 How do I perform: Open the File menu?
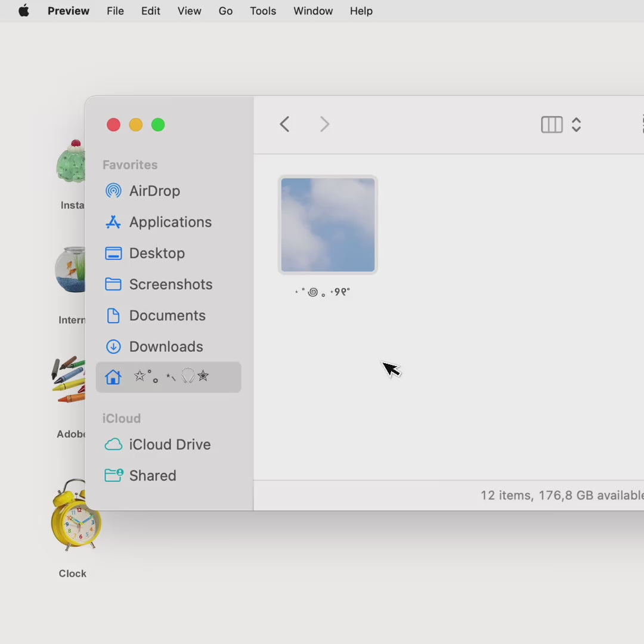coord(115,11)
